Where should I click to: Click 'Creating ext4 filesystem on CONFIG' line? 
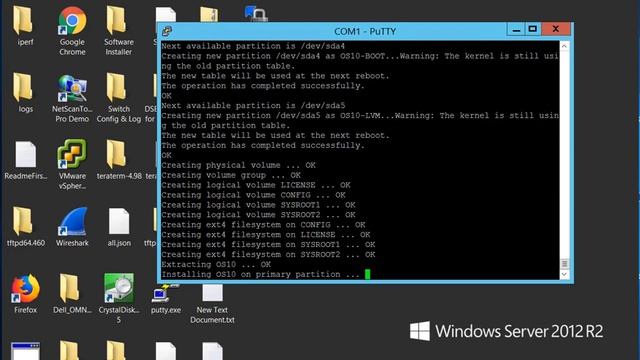point(263,225)
